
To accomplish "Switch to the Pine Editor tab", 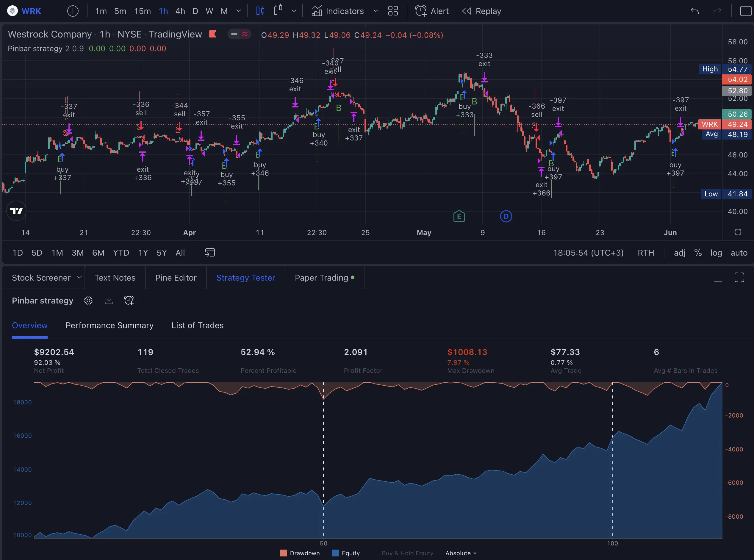I will pyautogui.click(x=176, y=278).
